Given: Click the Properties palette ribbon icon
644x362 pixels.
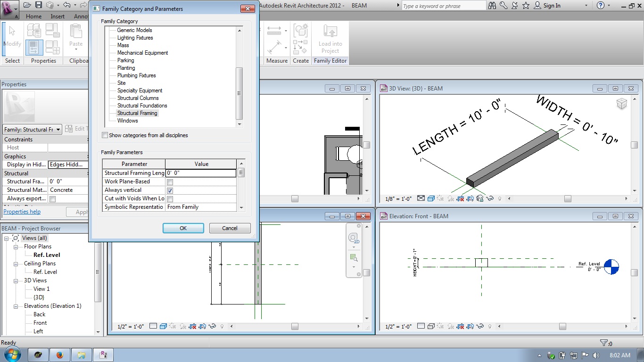Looking at the screenshot, I should point(34,47).
